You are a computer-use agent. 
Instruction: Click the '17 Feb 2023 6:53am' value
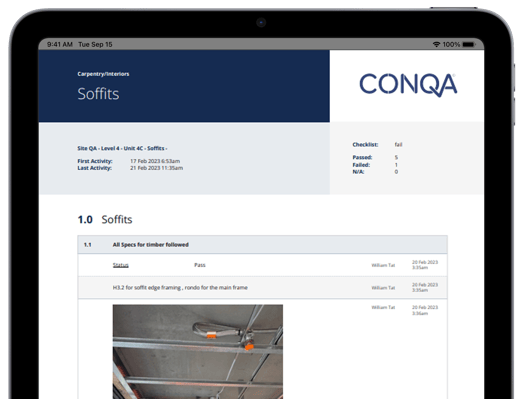pos(155,161)
